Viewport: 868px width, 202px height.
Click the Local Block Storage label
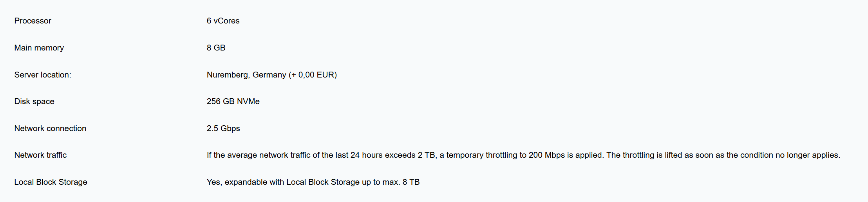pyautogui.click(x=51, y=182)
